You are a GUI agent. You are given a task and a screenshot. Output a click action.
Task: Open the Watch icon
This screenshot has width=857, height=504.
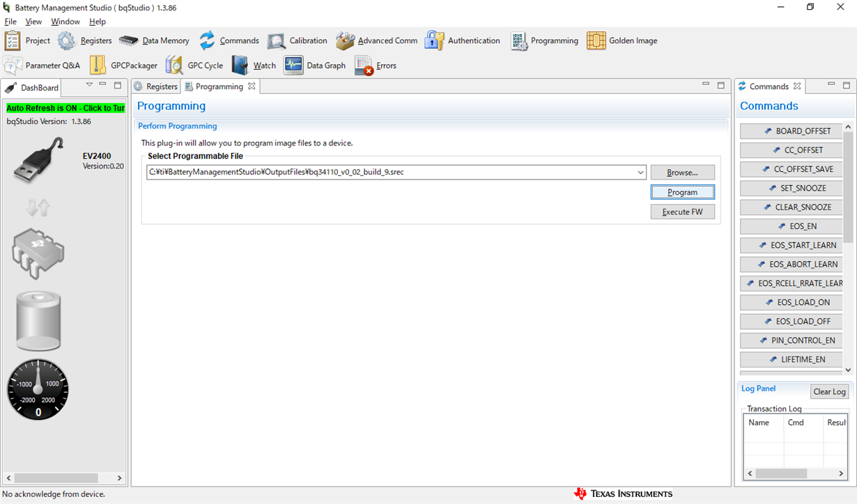[x=240, y=65]
